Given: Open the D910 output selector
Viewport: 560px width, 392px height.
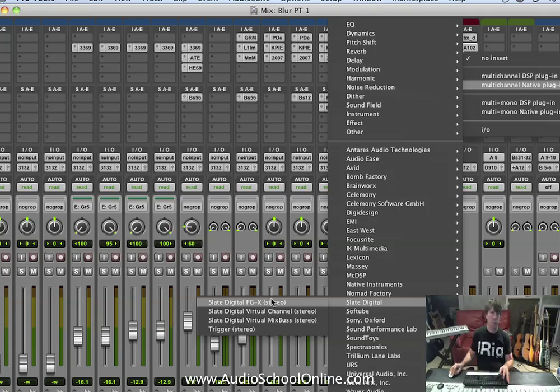Looking at the screenshot, I should click(x=493, y=167).
